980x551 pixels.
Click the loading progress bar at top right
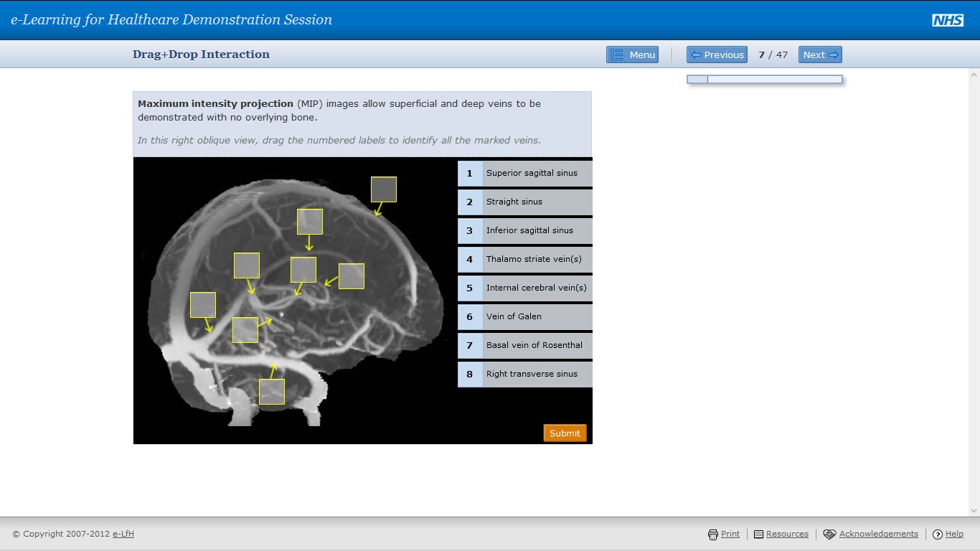[x=764, y=79]
